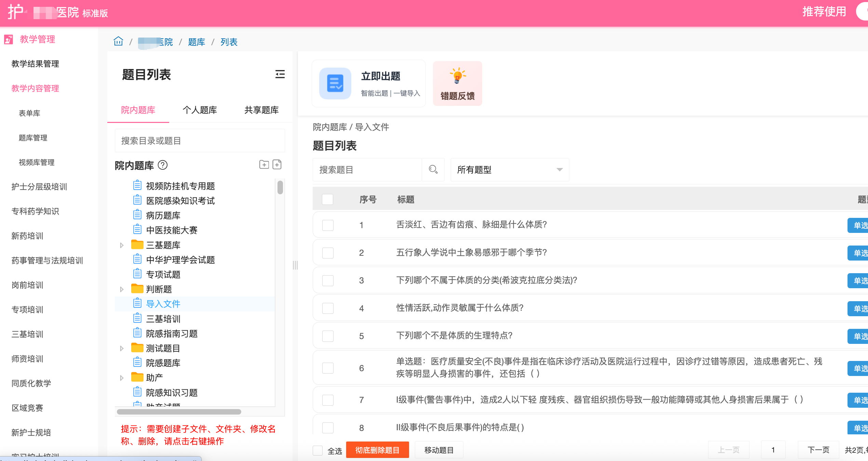Click the 下一页 button
Screen dimensions: 868x461
818,450
